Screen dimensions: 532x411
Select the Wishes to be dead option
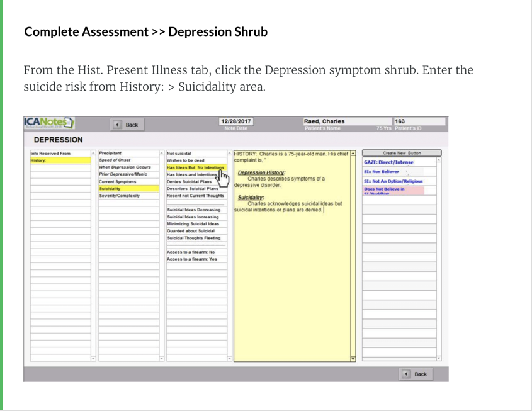tap(185, 160)
